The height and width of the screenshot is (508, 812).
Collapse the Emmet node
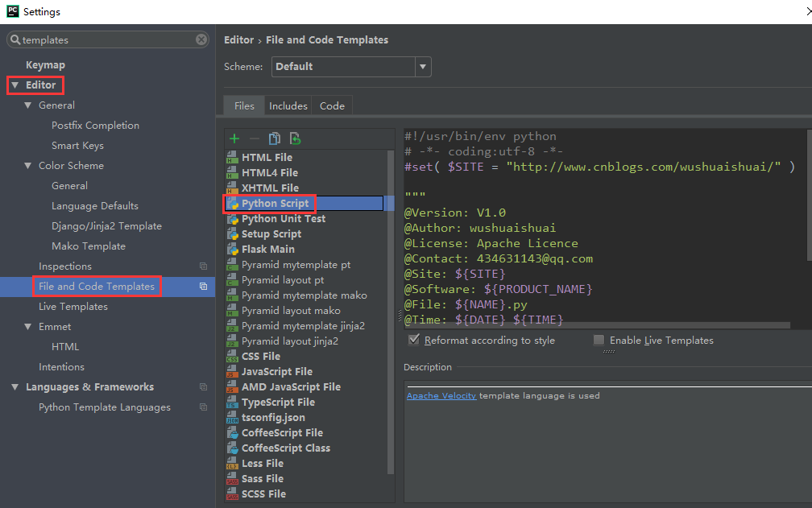[28, 326]
